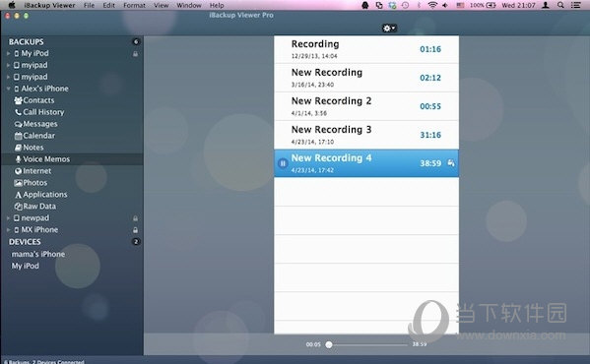Screen dimensions: 590x364
Task: Select New Recording from 3/16/14
Action: (x=366, y=78)
